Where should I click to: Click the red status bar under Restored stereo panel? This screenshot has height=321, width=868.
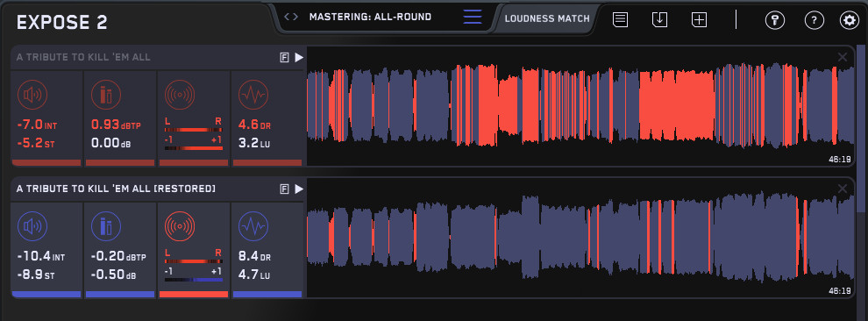coord(194,295)
